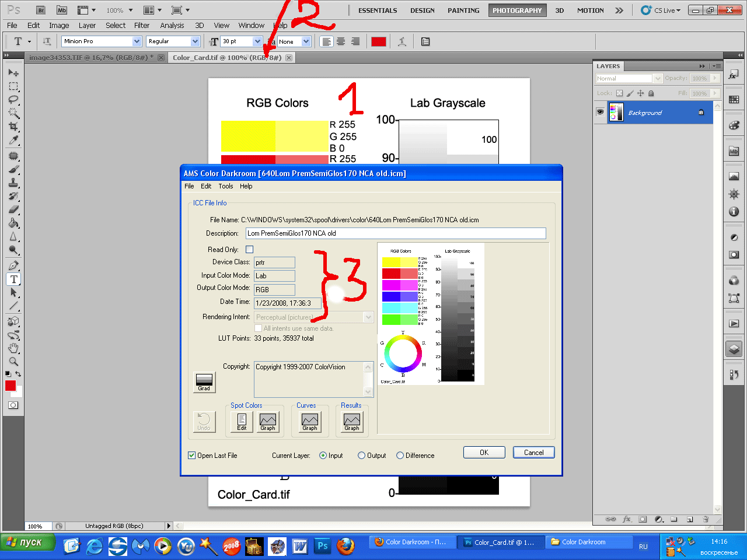747x560 pixels.
Task: Toggle the text orientation button
Action: click(47, 41)
